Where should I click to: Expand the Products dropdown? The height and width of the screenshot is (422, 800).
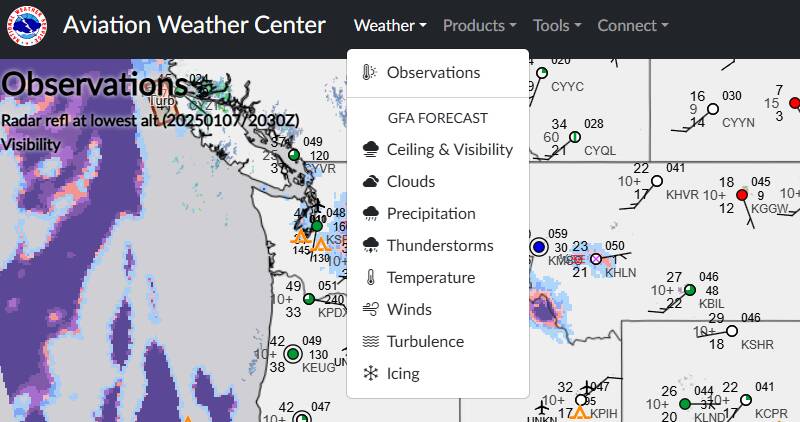tap(479, 25)
